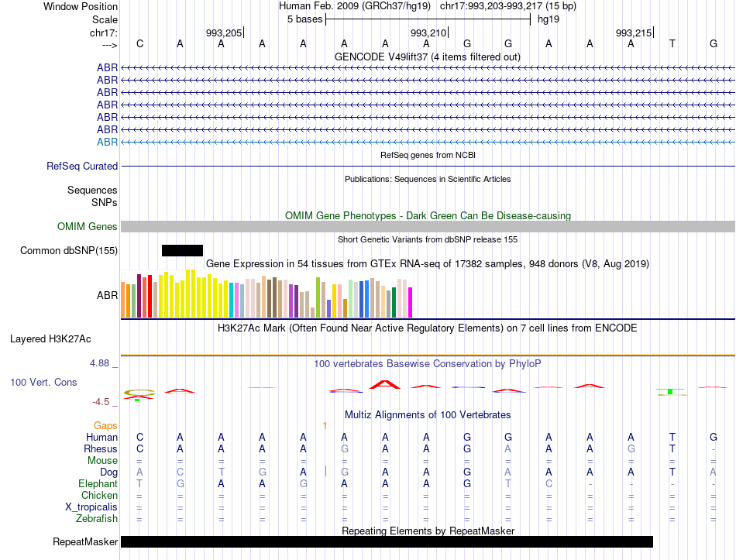Click the Zebrafish species label
Viewport: 736px width, 560px height.
(x=97, y=519)
